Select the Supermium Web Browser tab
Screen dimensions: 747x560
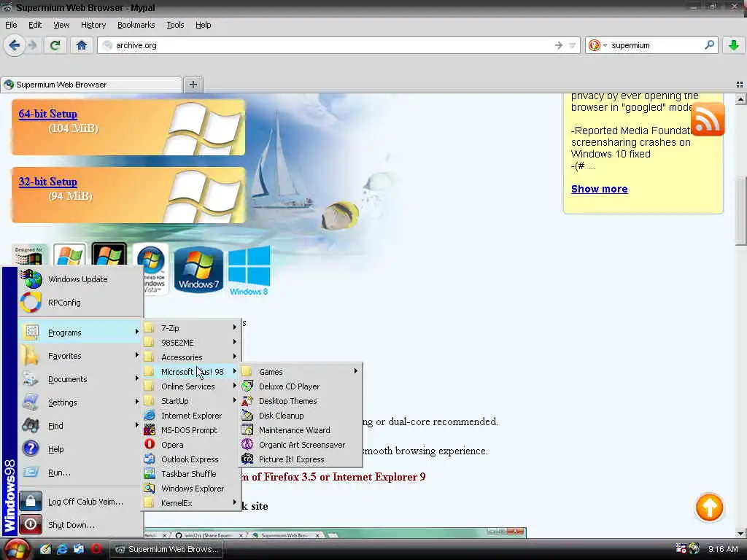(91, 85)
